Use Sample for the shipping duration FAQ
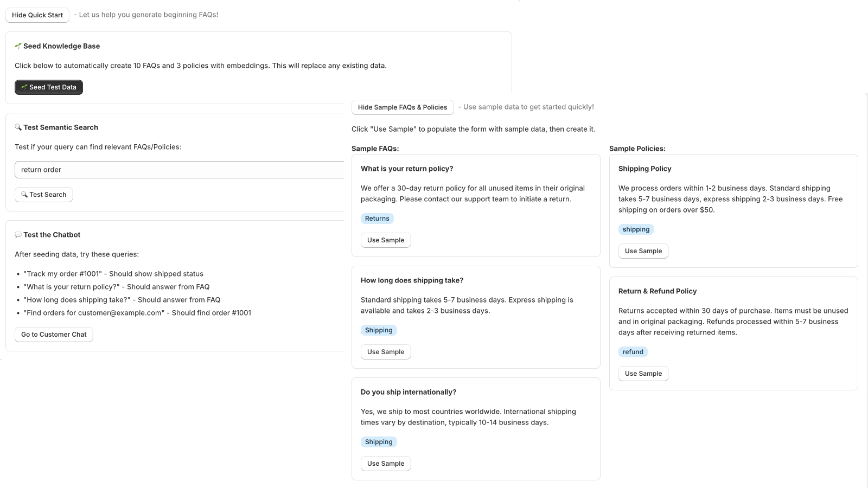The image size is (868, 488). 385,351
